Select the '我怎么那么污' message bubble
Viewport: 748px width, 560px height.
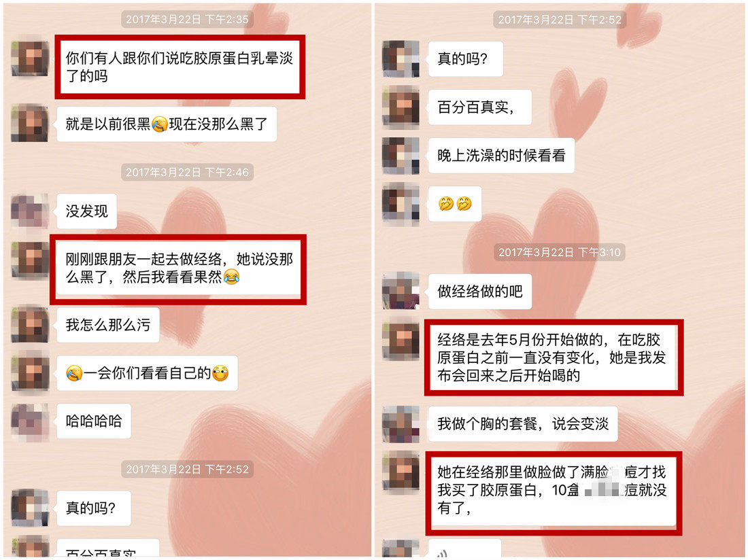[x=108, y=325]
